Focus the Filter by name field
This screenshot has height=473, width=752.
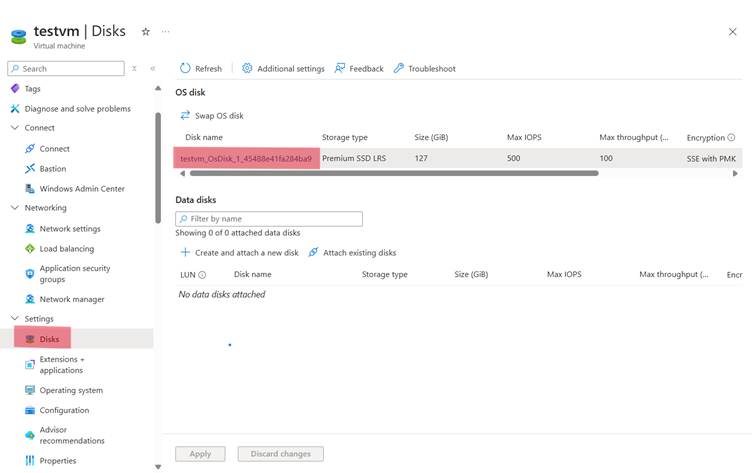(269, 219)
